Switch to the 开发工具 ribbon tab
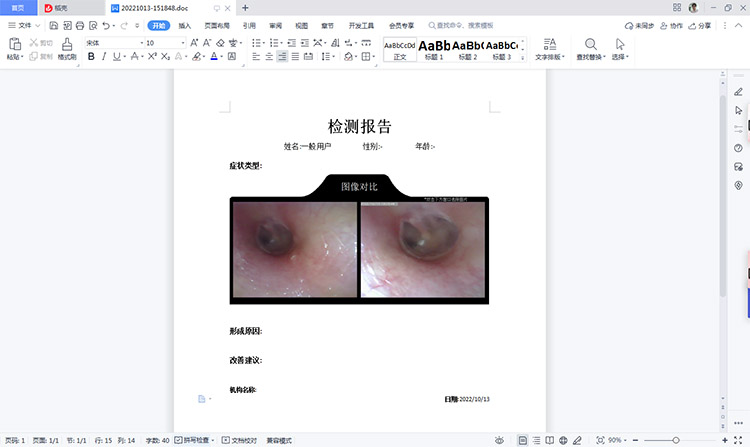The image size is (750, 447). coord(361,26)
